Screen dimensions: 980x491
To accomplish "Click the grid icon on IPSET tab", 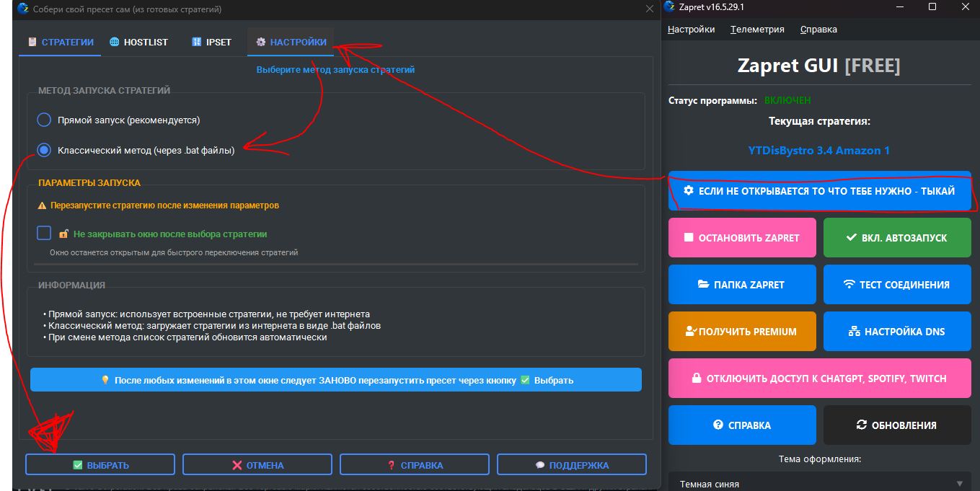I will [196, 43].
